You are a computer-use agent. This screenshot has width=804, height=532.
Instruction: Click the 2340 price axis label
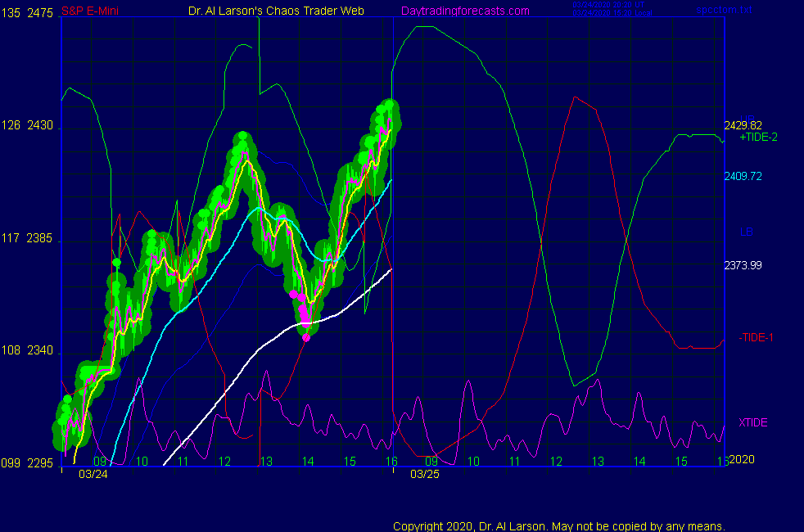coord(40,351)
